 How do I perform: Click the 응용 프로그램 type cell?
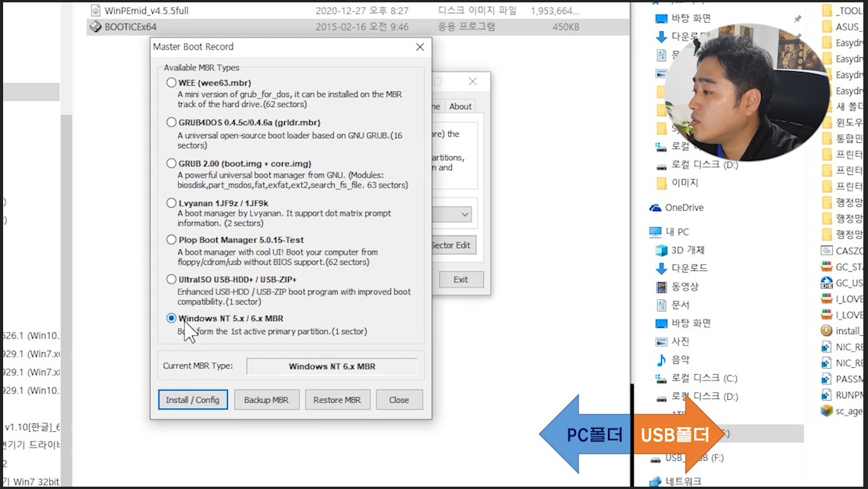466,27
